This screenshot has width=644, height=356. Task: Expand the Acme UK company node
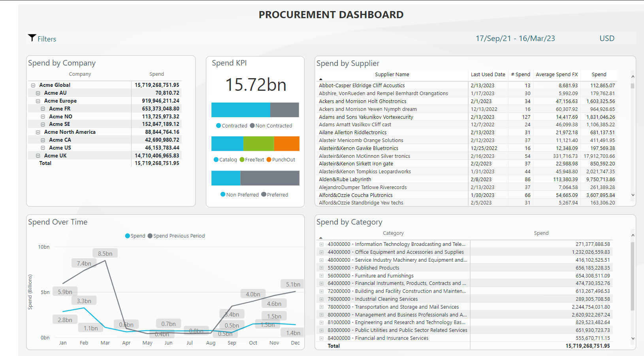coord(38,156)
